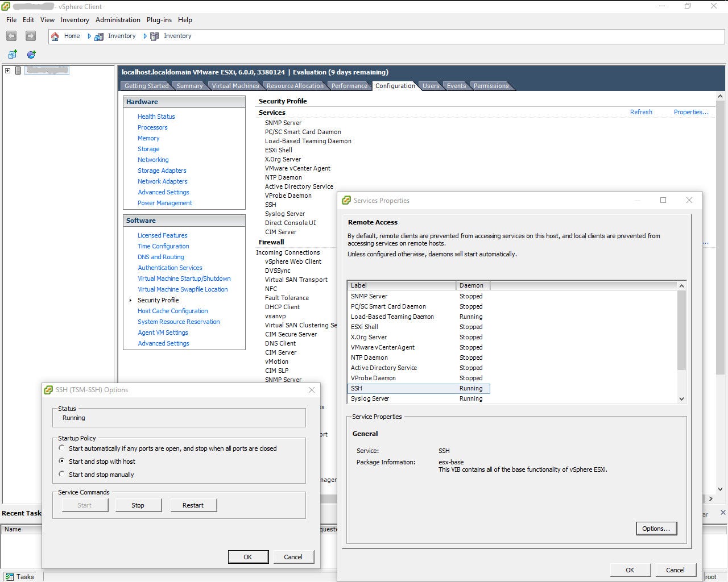Open dropdown arrow after Home breadcrumb

(x=89, y=36)
